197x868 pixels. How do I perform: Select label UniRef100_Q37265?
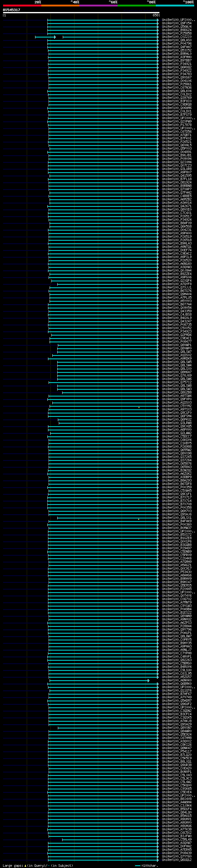176,457
